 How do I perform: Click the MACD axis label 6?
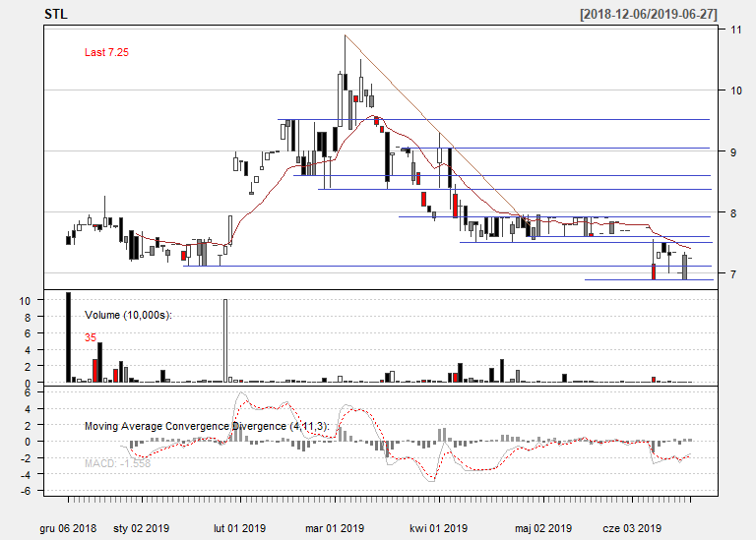(x=28, y=392)
